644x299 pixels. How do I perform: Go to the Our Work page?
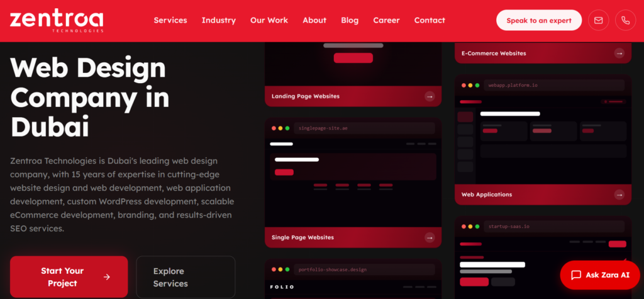269,20
